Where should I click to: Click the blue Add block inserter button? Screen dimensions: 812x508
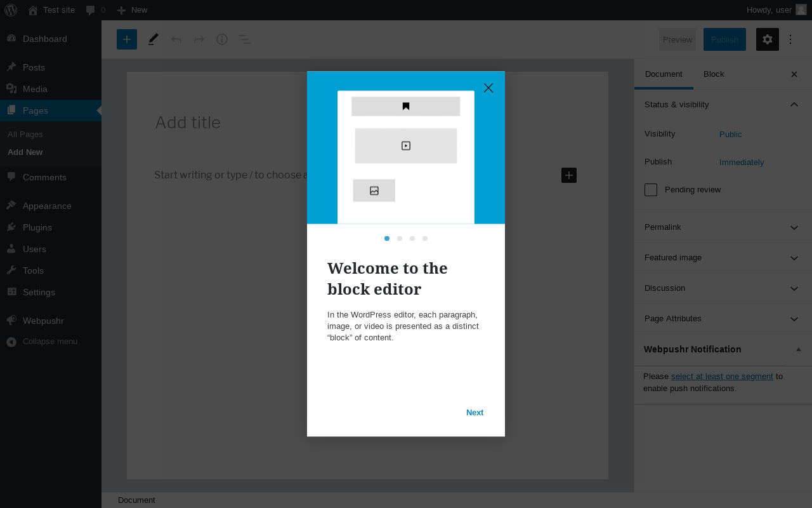(127, 39)
